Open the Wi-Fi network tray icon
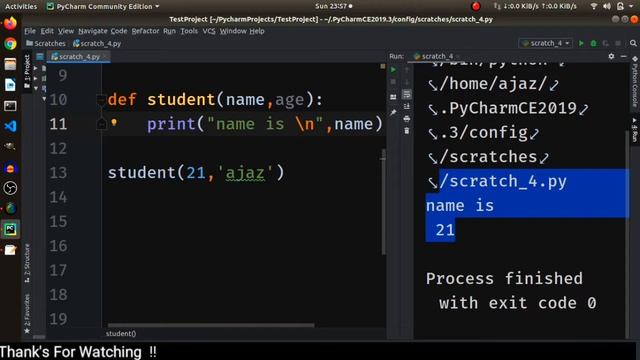The height and width of the screenshot is (360, 640). pos(594,7)
